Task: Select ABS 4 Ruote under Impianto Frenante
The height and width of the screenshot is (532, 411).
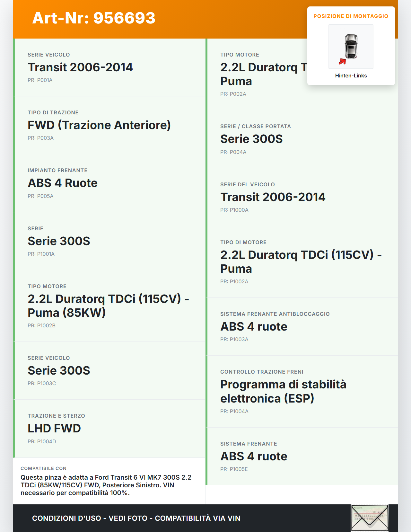Action: click(x=63, y=183)
